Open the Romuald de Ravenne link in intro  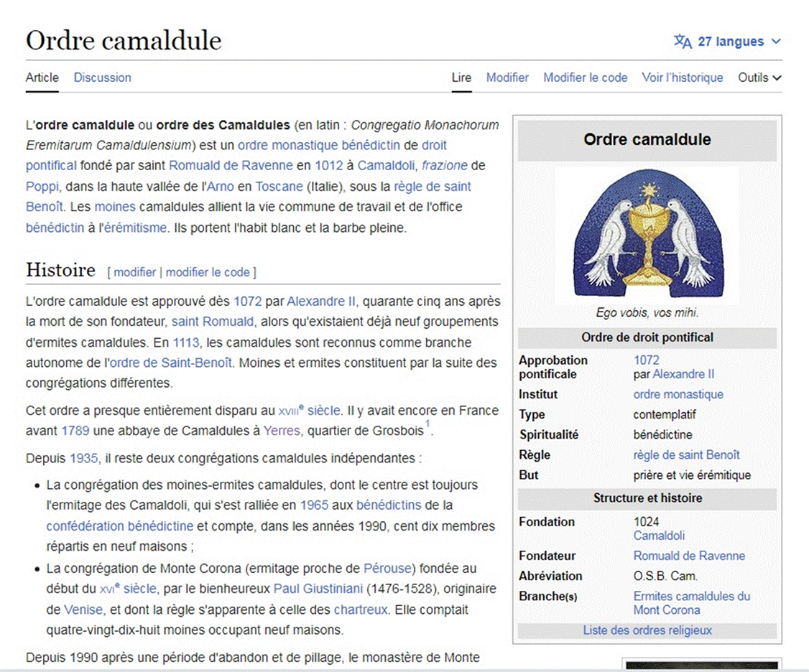pyautogui.click(x=231, y=166)
